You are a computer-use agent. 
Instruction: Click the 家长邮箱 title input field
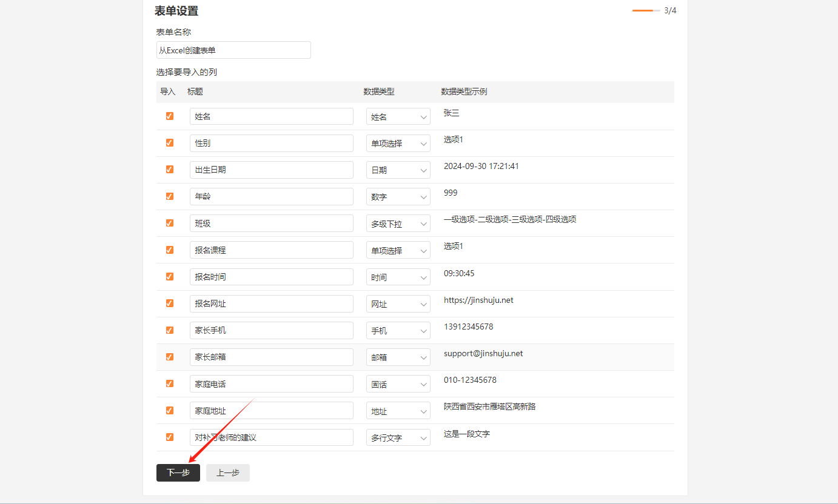(x=272, y=357)
